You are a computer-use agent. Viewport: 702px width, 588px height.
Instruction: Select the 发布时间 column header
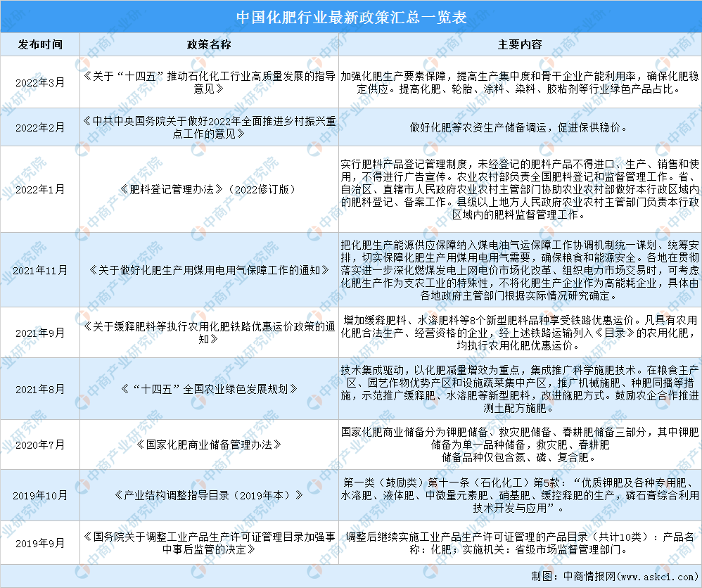coord(40,44)
